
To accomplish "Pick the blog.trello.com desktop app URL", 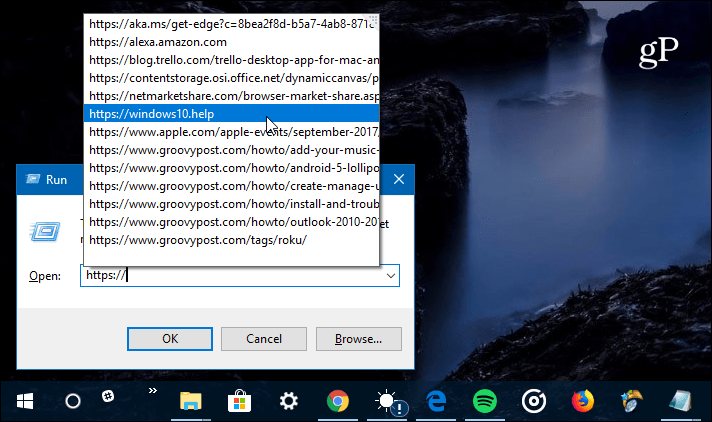I will click(231, 60).
